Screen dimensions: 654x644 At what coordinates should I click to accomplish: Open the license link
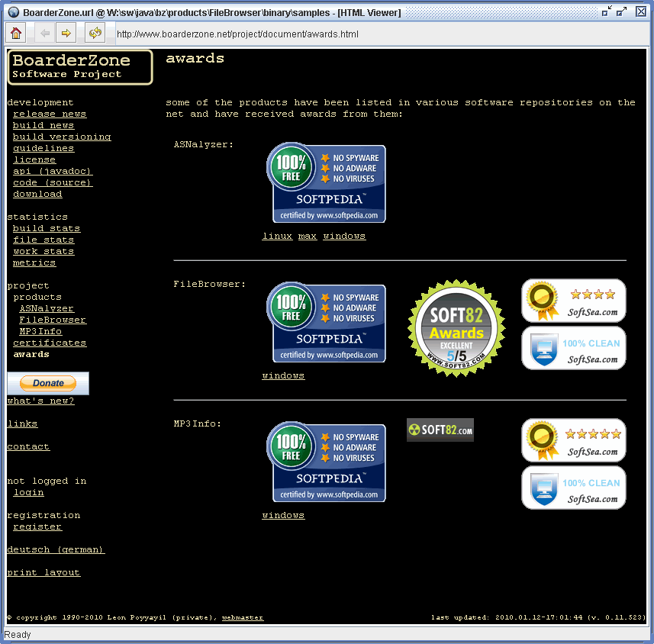tap(34, 159)
